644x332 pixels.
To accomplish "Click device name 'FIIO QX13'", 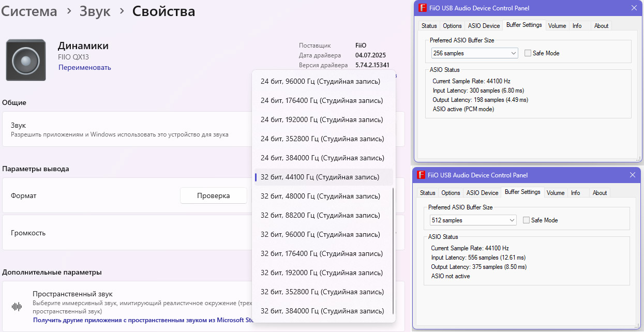I will (x=73, y=57).
